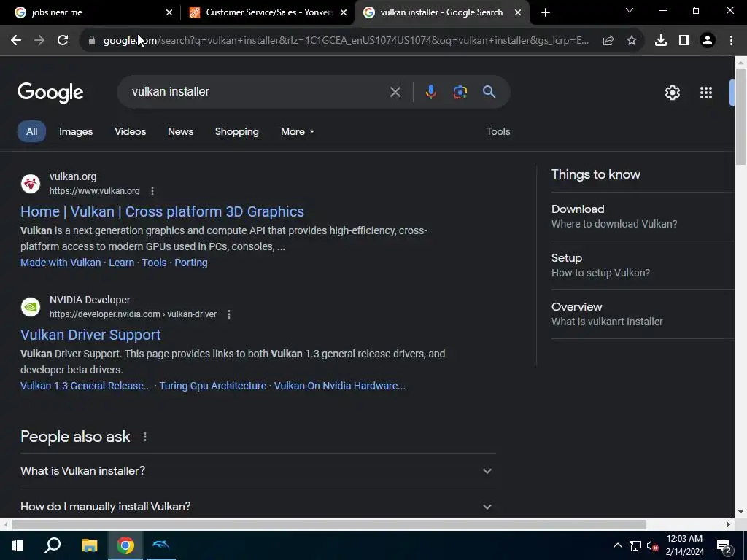
Task: Open the Porting sitelink
Action: click(191, 262)
